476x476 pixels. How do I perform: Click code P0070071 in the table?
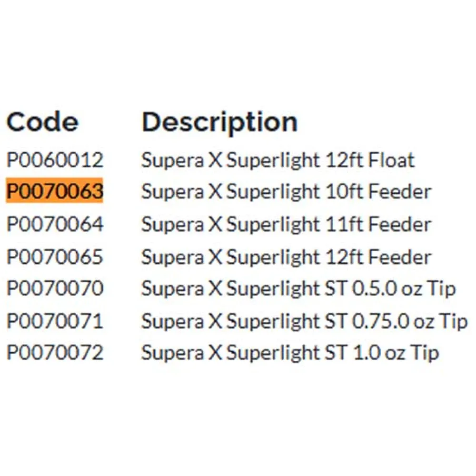[x=55, y=321]
